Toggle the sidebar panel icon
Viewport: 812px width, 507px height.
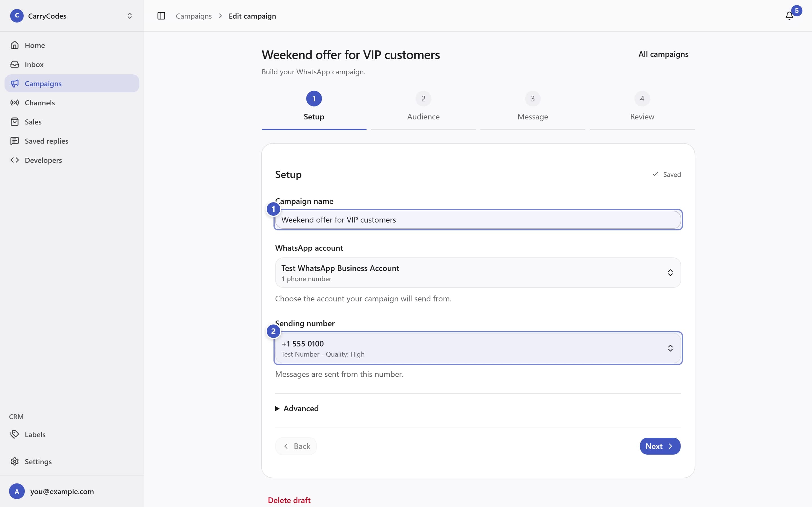[161, 16]
